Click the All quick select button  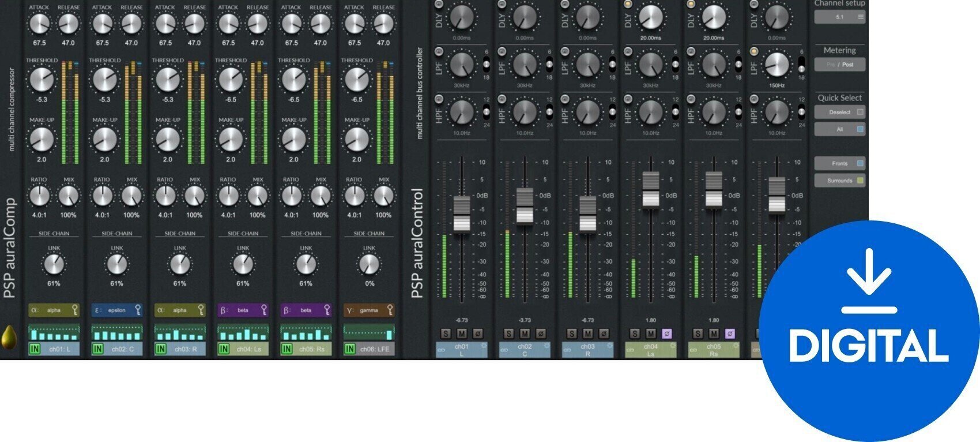[x=840, y=129]
